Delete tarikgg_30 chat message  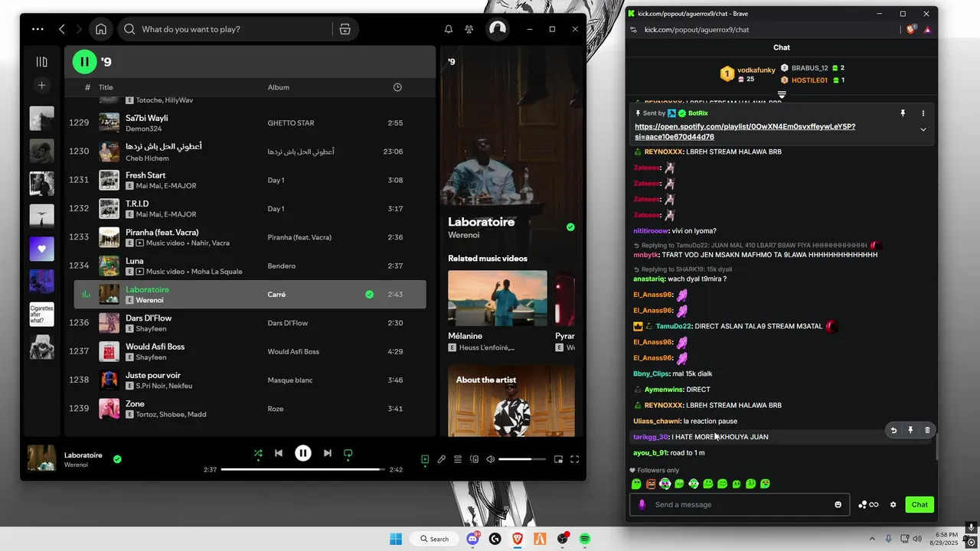coord(927,431)
